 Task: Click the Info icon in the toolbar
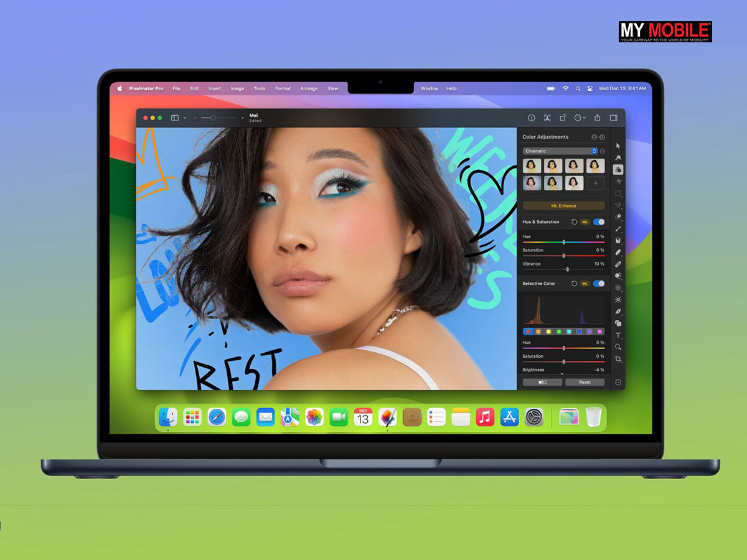pos(532,118)
